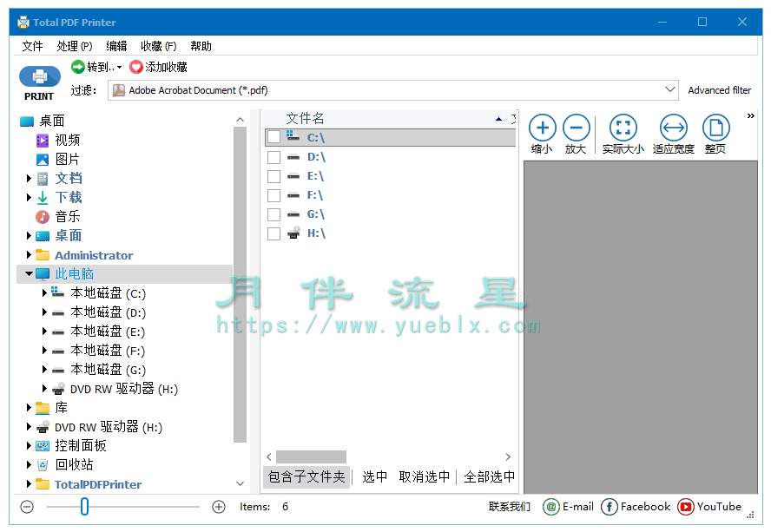This screenshot has width=771, height=532.
Task: Click the Advanced filter link
Action: 720,90
